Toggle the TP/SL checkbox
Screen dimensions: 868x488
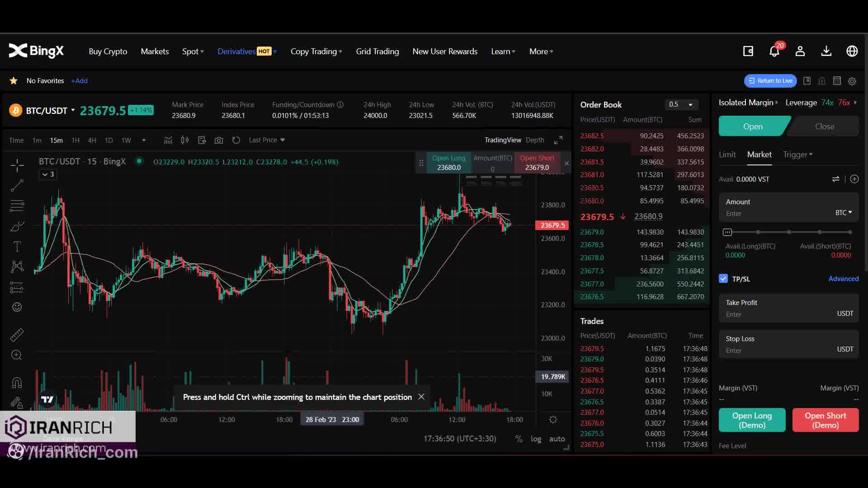tap(723, 279)
